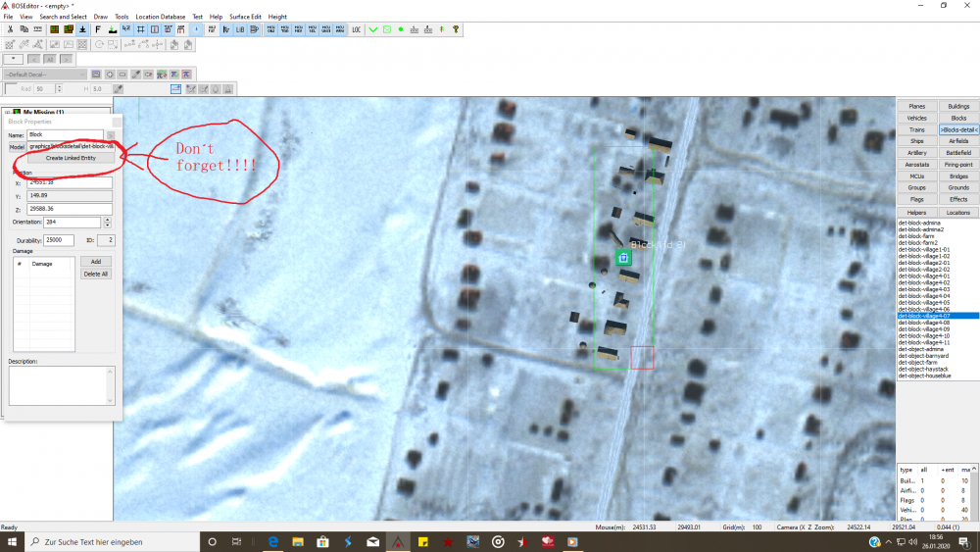Click Create Linked Entity button
The image size is (980, 552).
[71, 158]
